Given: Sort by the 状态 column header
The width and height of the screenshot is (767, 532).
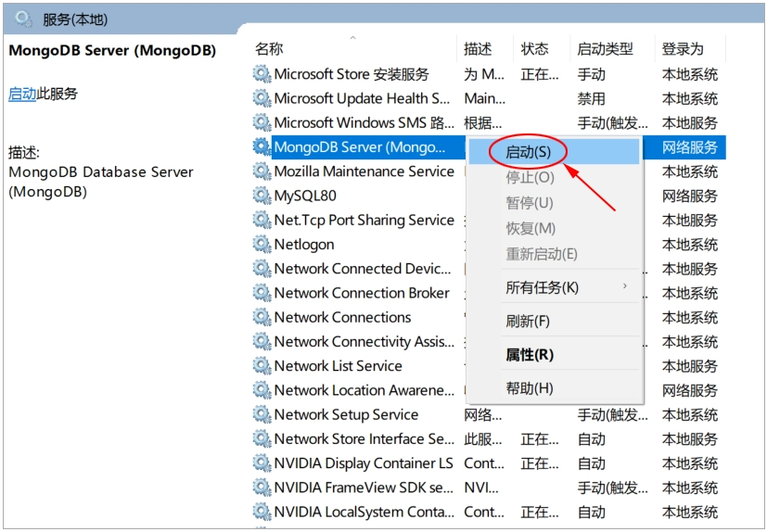Looking at the screenshot, I should point(534,49).
